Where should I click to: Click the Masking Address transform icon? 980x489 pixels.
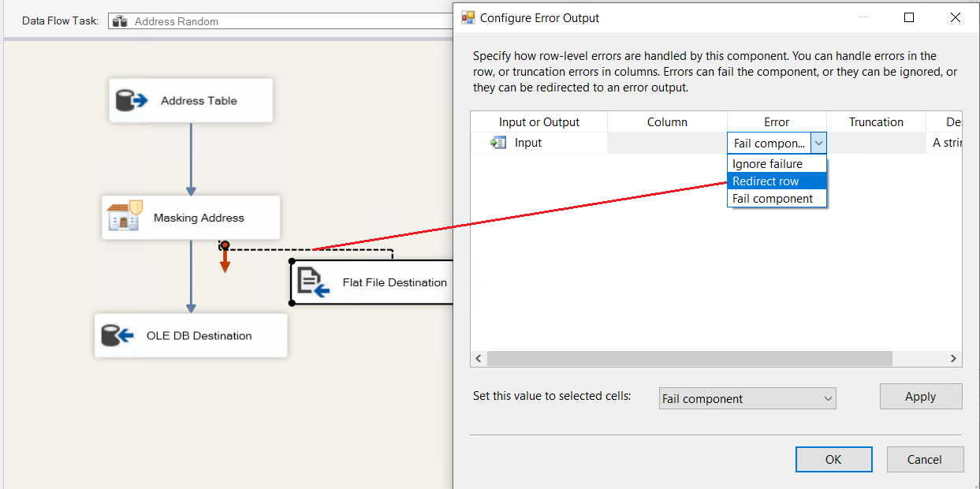125,217
